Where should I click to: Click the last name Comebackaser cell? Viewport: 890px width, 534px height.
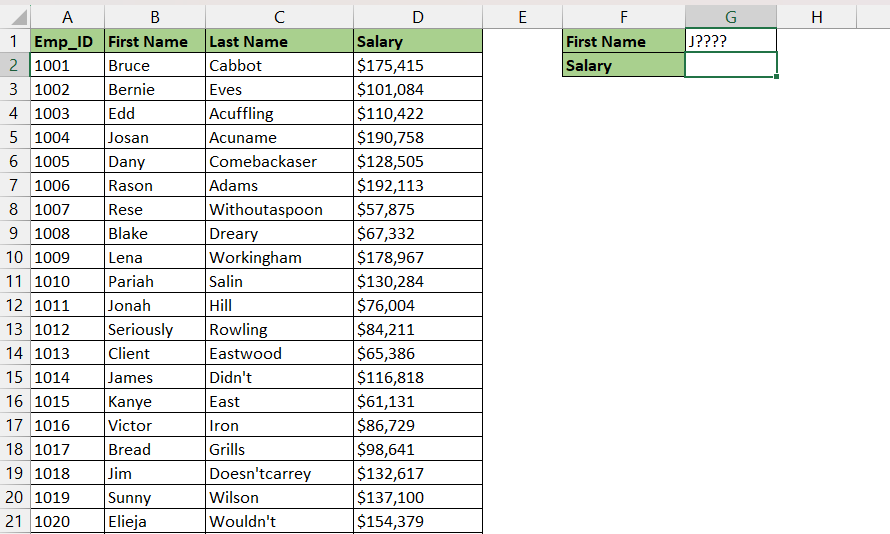279,162
